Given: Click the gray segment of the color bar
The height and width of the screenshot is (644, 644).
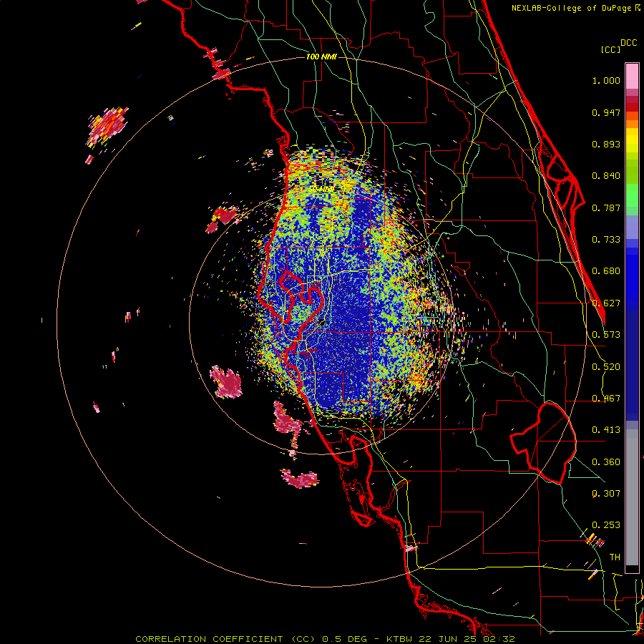Looking at the screenshot, I should pyautogui.click(x=632, y=497).
